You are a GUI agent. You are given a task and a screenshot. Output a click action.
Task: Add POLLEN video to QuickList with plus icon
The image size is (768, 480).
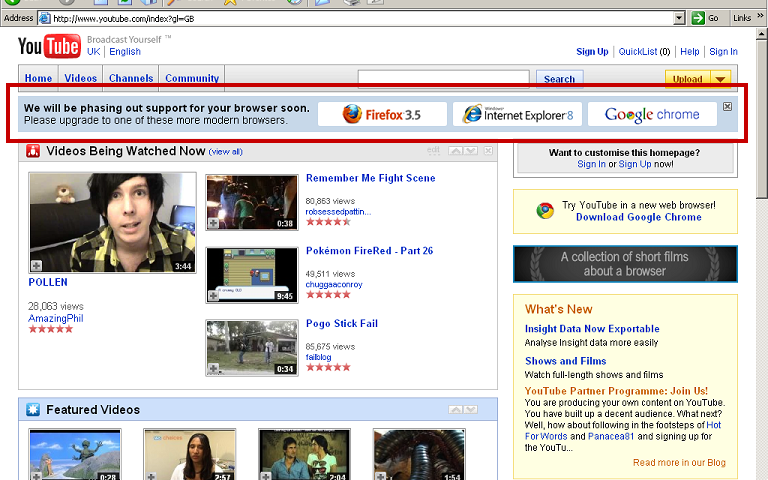pos(37,265)
